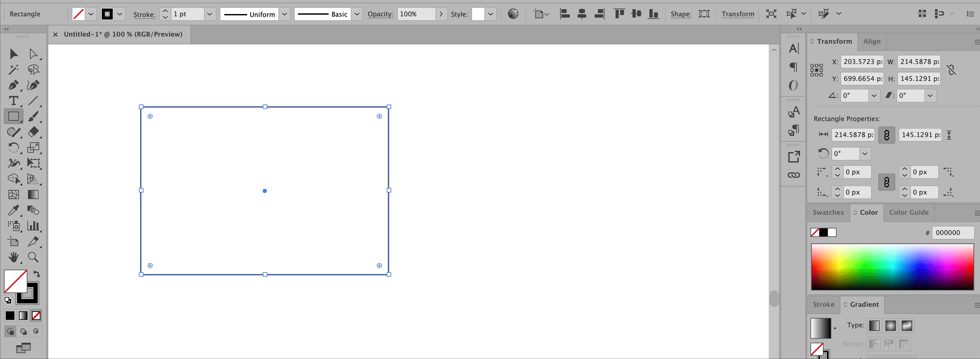980x359 pixels.
Task: Pick the Eyedropper tool
Action: (13, 210)
